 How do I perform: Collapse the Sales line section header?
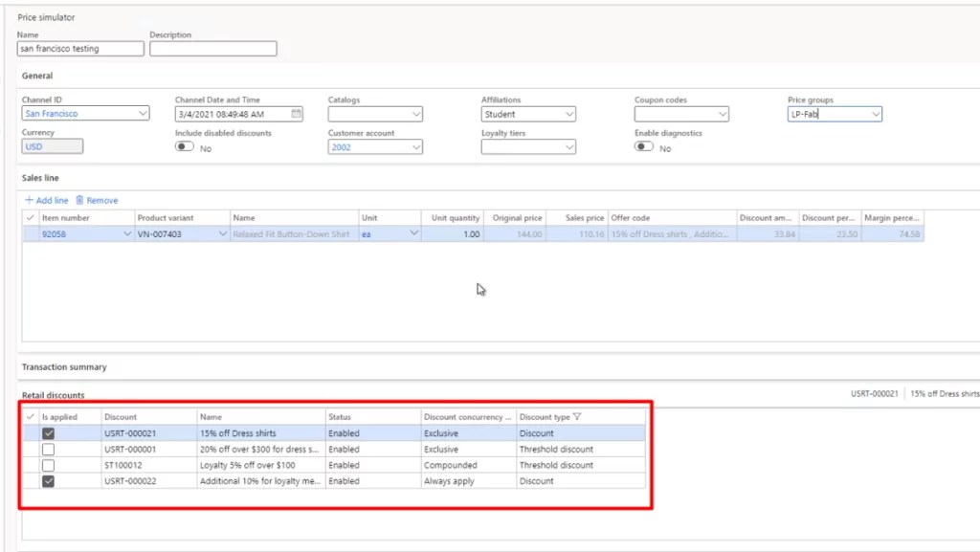(40, 178)
